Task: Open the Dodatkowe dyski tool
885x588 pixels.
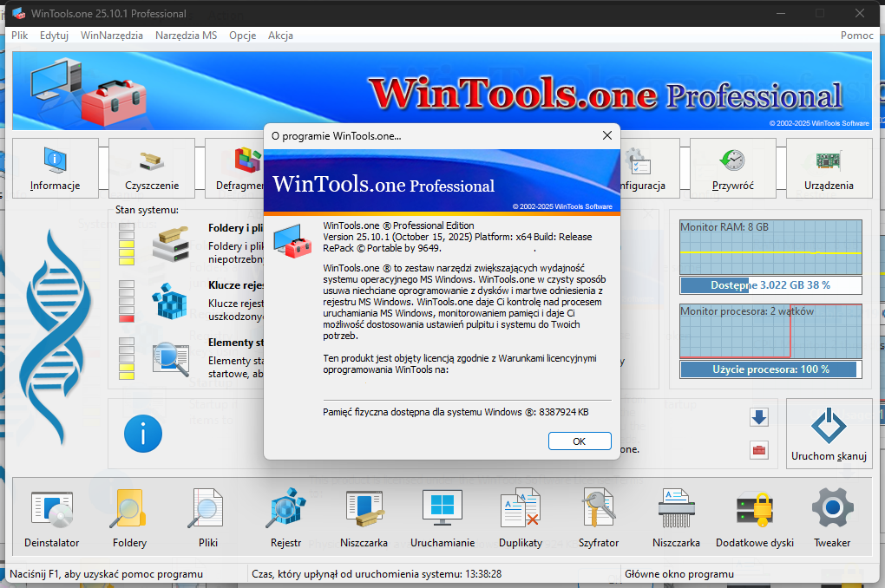Action: point(755,518)
